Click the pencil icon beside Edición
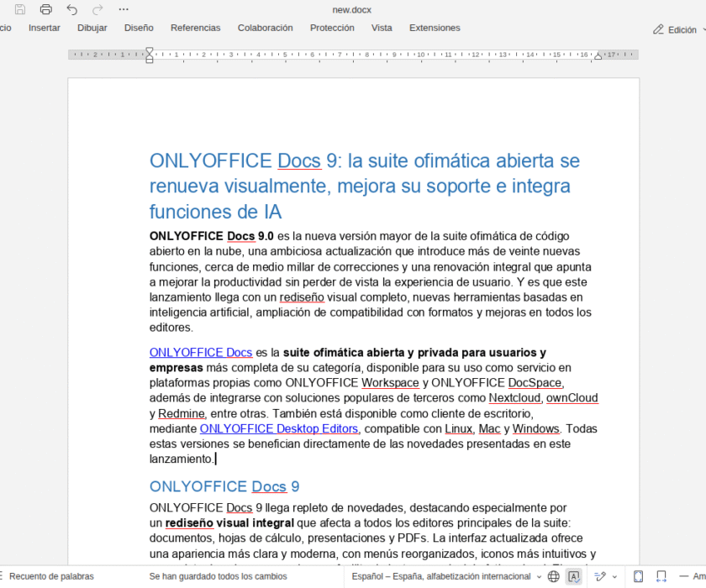Viewport: 706px width, 588px height. [x=658, y=29]
